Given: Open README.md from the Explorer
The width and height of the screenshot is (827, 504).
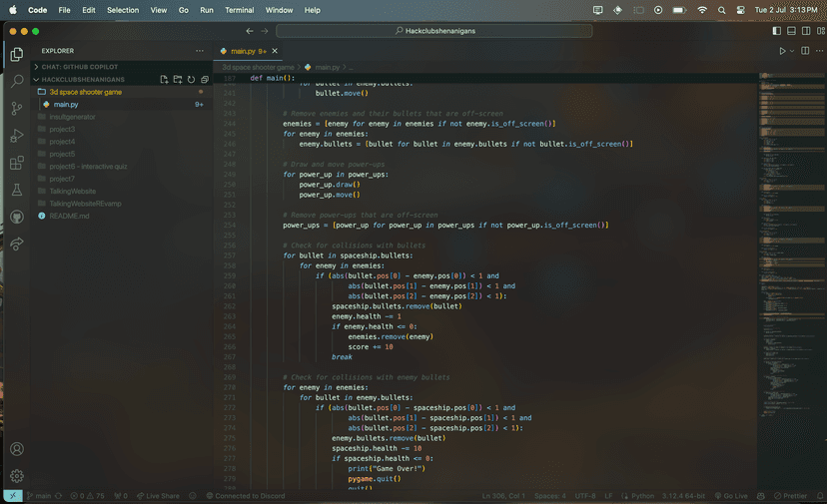Looking at the screenshot, I should (70, 216).
